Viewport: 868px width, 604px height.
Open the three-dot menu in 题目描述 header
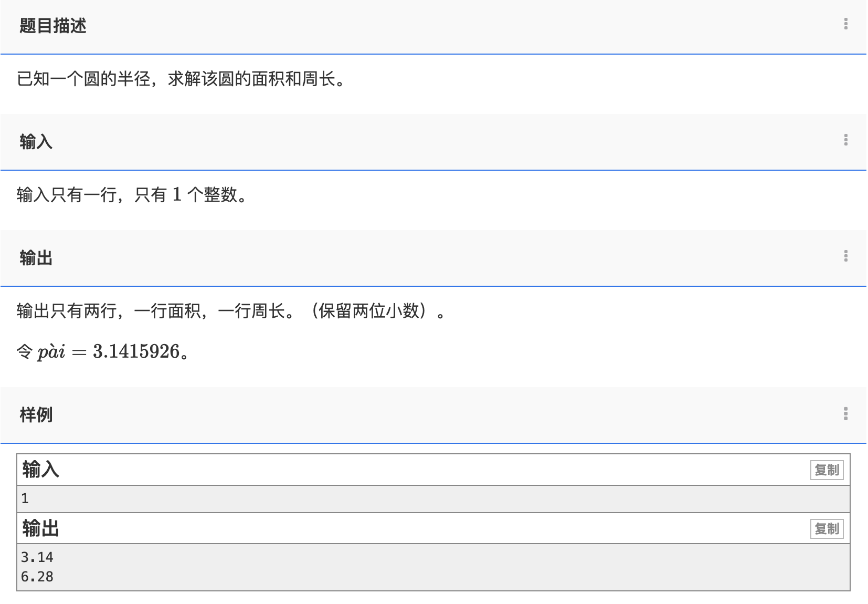845,24
